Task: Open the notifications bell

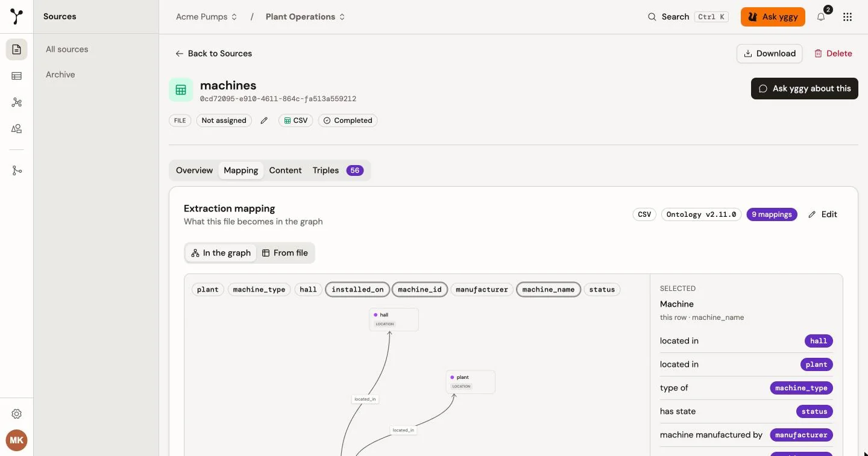Action: point(821,17)
